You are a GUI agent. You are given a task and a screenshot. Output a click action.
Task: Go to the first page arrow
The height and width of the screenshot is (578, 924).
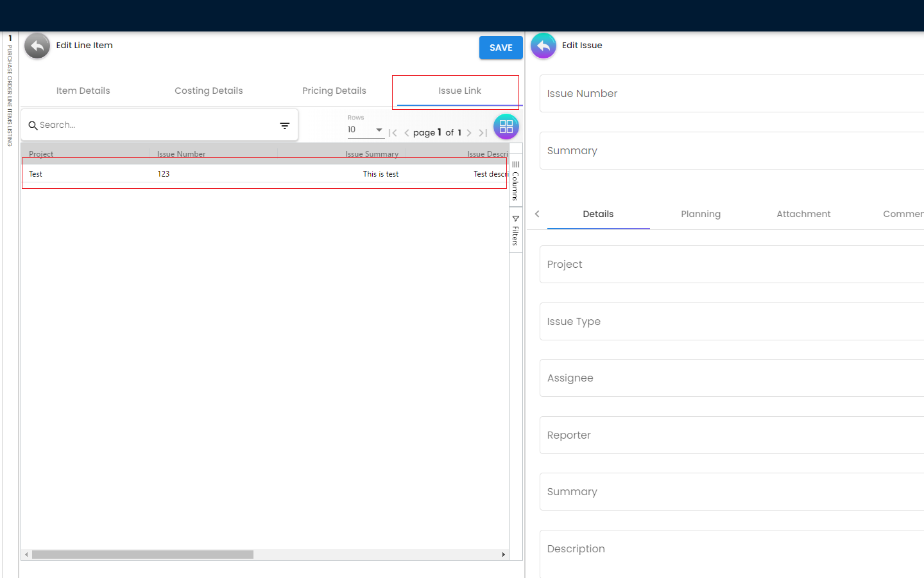393,133
